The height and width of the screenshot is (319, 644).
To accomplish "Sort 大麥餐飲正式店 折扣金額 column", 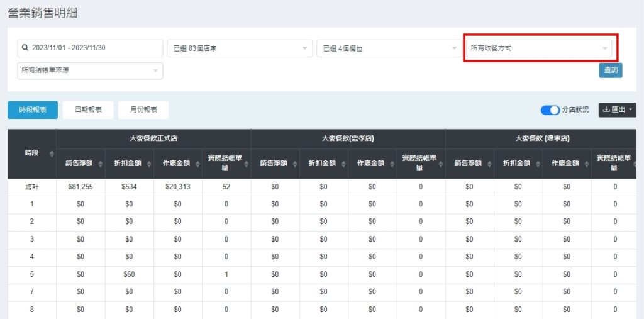I will point(148,164).
